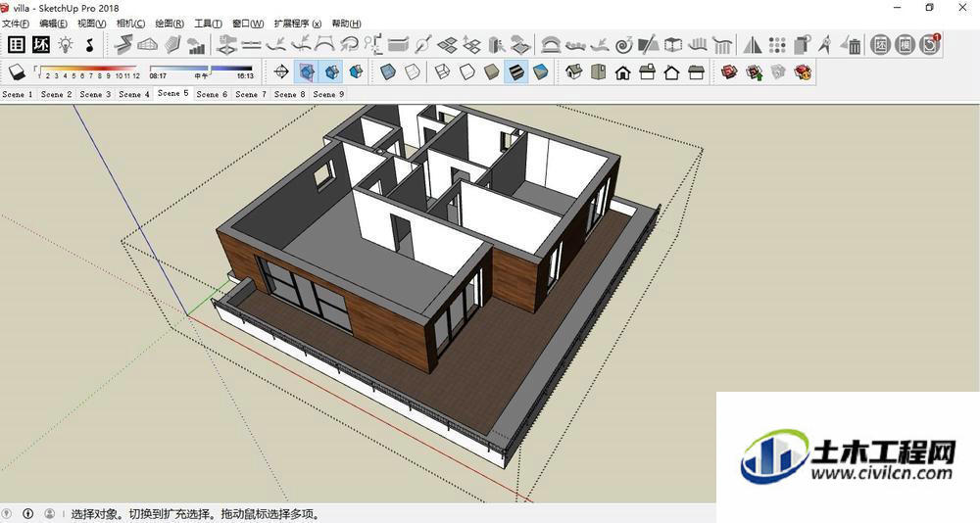
Task: Toggle display section fill
Action: [x=357, y=71]
